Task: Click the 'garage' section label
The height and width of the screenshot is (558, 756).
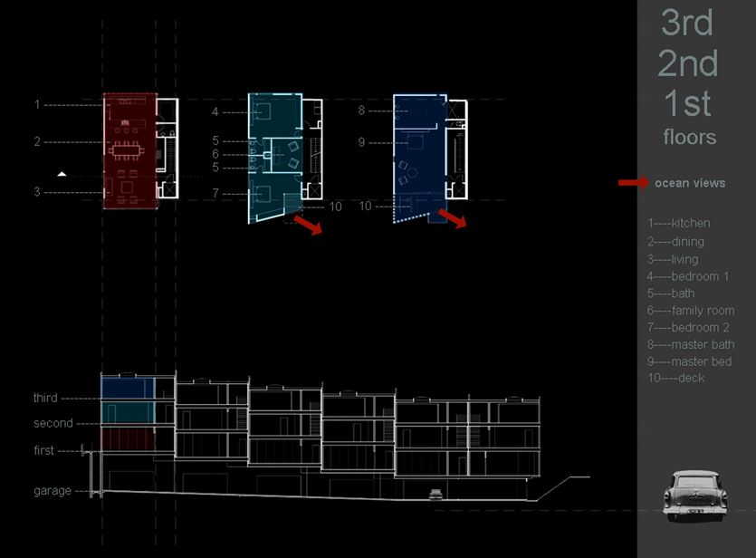Action: 53,491
